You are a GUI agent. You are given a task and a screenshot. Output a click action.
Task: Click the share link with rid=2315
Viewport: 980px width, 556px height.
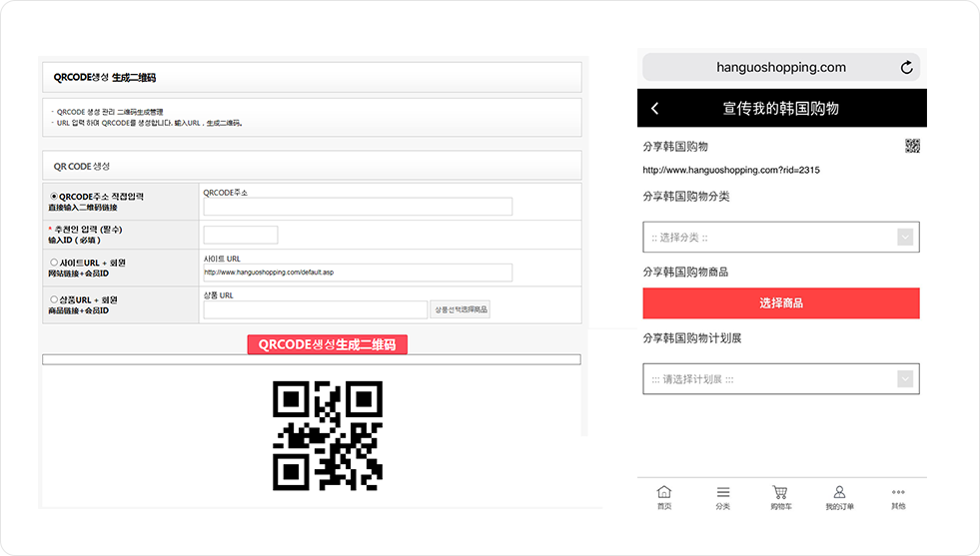point(731,170)
